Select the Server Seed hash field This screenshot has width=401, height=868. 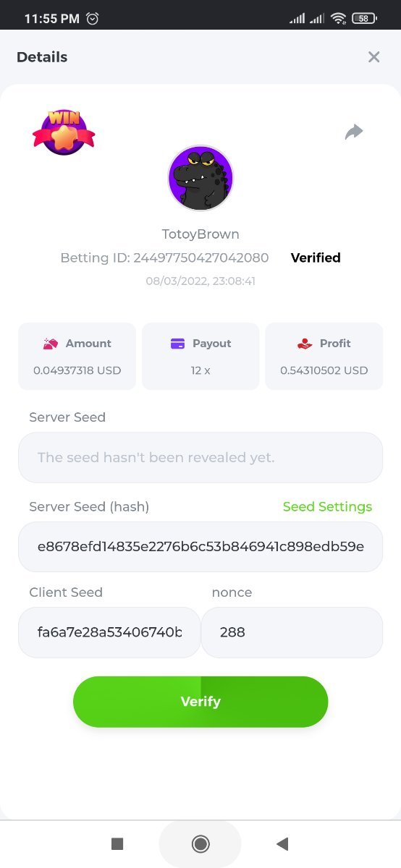click(200, 547)
